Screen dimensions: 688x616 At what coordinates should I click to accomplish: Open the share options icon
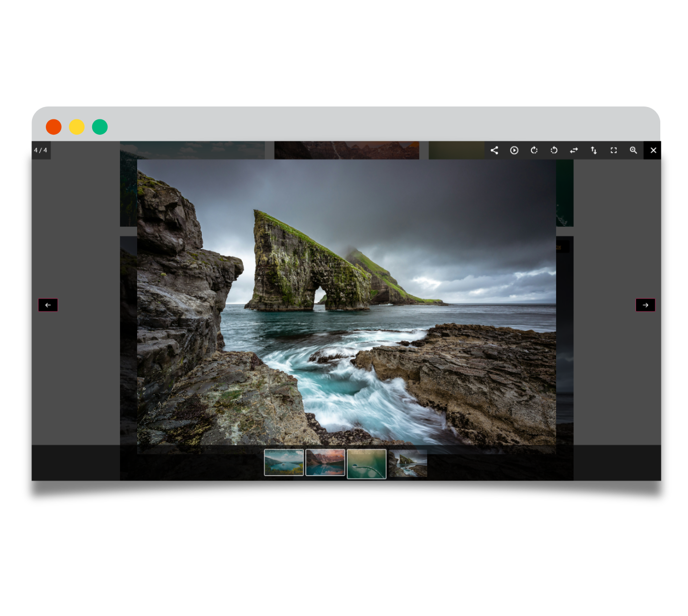coord(494,150)
